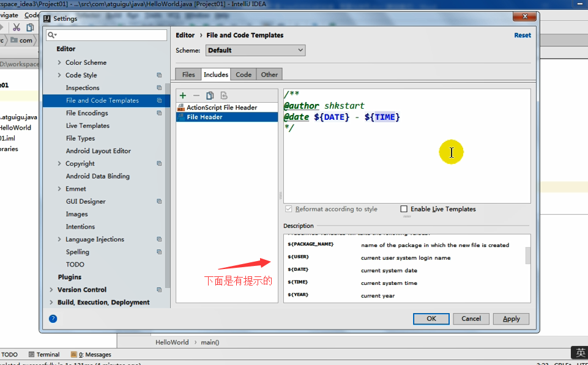The height and width of the screenshot is (365, 588).
Task: Click the vertical splitter grip beside template list
Action: pyautogui.click(x=280, y=195)
